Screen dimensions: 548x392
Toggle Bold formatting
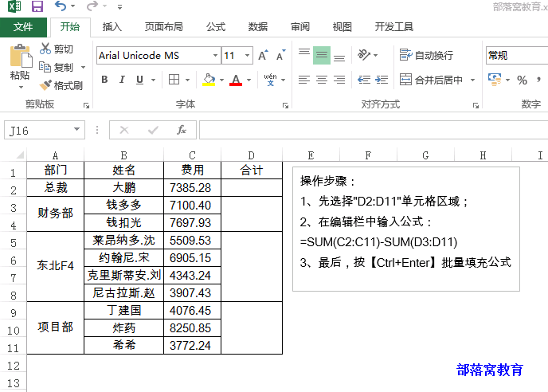104,80
